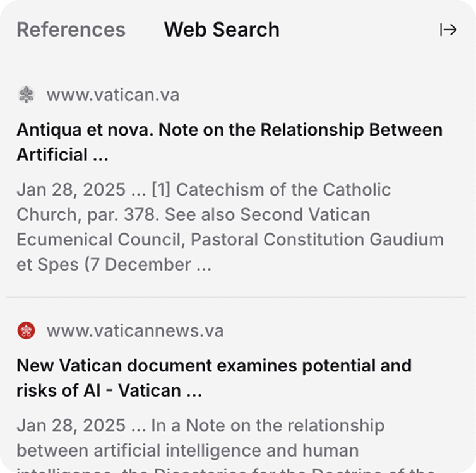Open the 'Antiqua et nova' result title
Viewport: 476px width, 473px height.
[x=229, y=131]
